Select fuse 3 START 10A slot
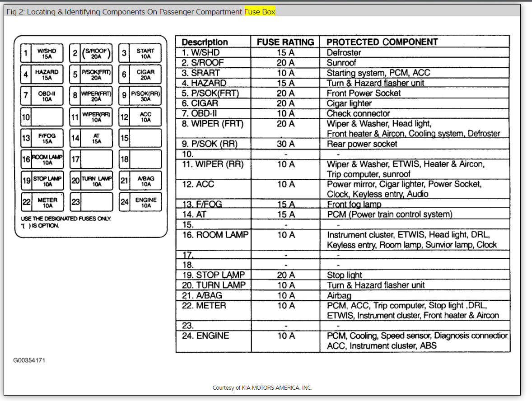Image resolution: width=532 pixels, height=401 pixels. [x=140, y=53]
